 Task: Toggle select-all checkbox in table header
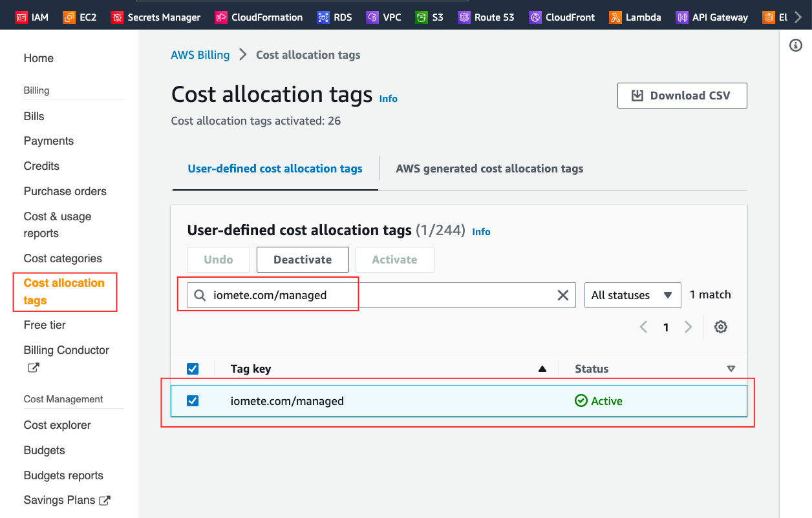click(193, 369)
